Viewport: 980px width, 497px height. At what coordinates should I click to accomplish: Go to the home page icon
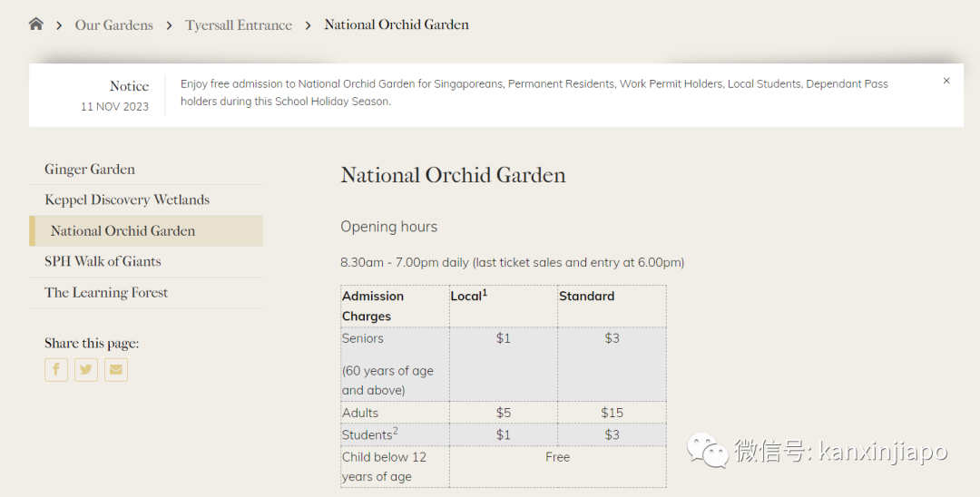pyautogui.click(x=36, y=24)
